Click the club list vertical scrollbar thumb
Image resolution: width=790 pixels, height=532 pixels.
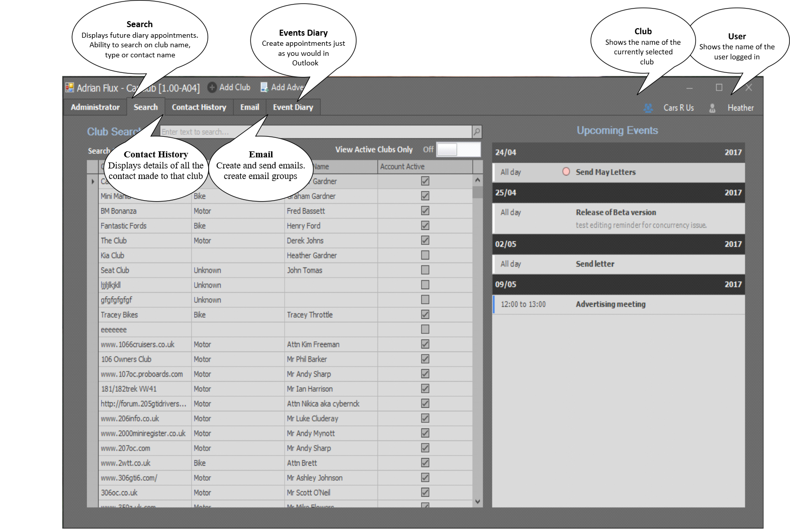point(478,193)
